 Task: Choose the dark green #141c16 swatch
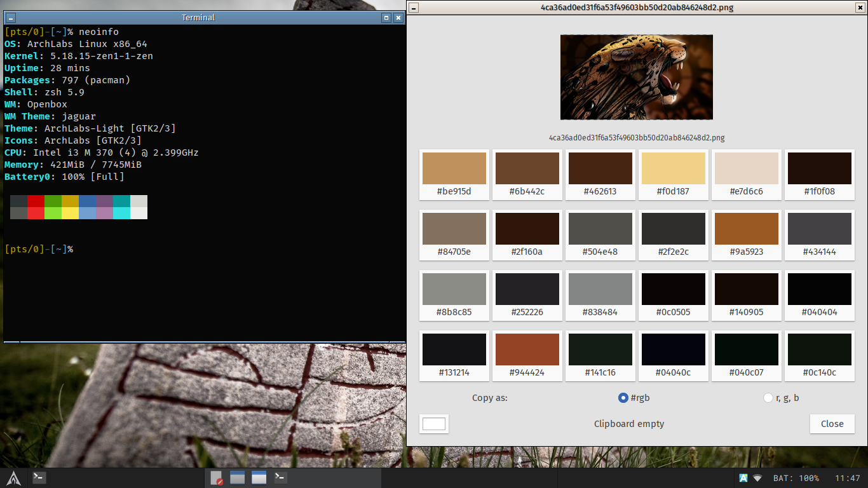pos(600,356)
